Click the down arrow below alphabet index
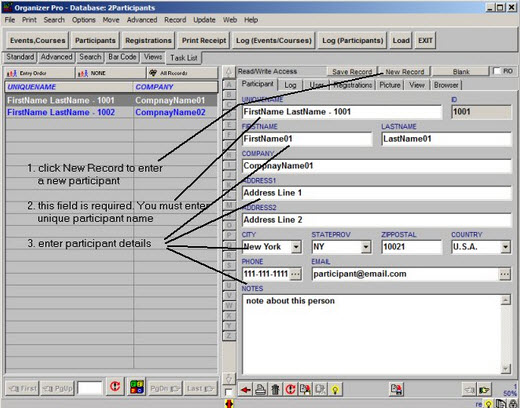520x408 pixels. (x=229, y=378)
